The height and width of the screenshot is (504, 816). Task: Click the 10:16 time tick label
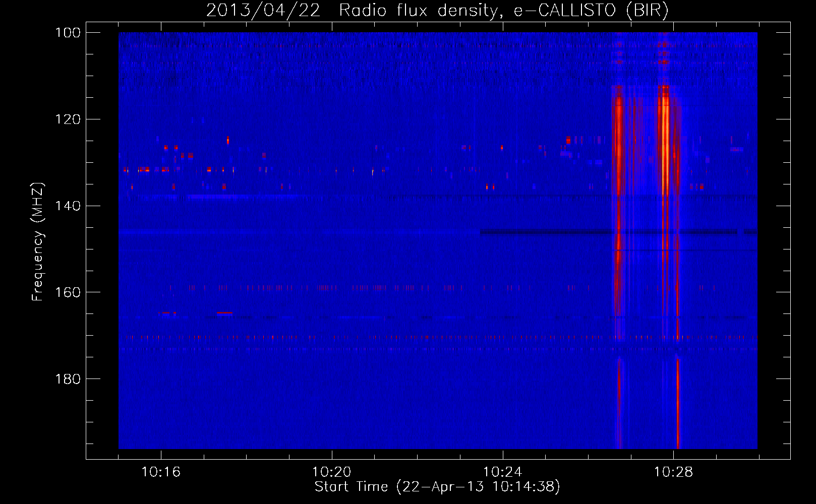[161, 472]
